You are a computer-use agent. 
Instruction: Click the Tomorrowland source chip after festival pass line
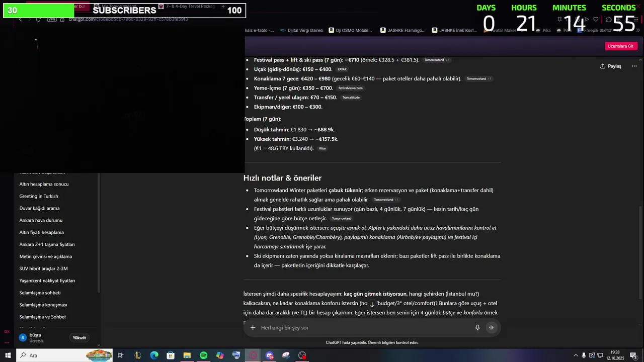[436, 60]
